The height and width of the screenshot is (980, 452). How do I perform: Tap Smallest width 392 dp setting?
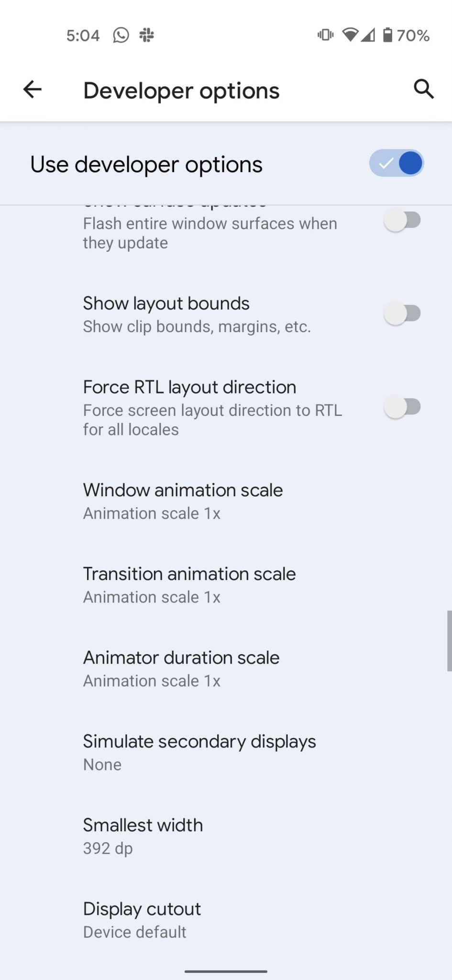[143, 835]
